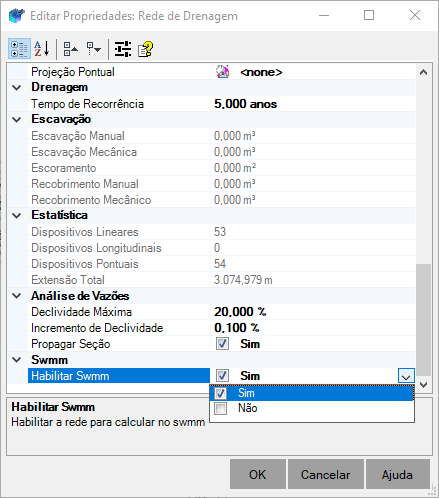Open the property settings sliders icon
The height and width of the screenshot is (498, 439).
pyautogui.click(x=123, y=49)
